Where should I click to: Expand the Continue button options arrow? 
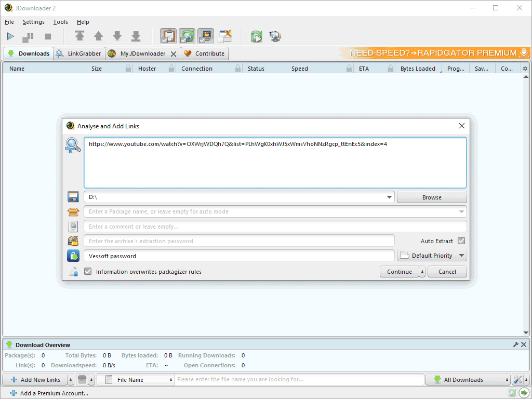(x=422, y=272)
